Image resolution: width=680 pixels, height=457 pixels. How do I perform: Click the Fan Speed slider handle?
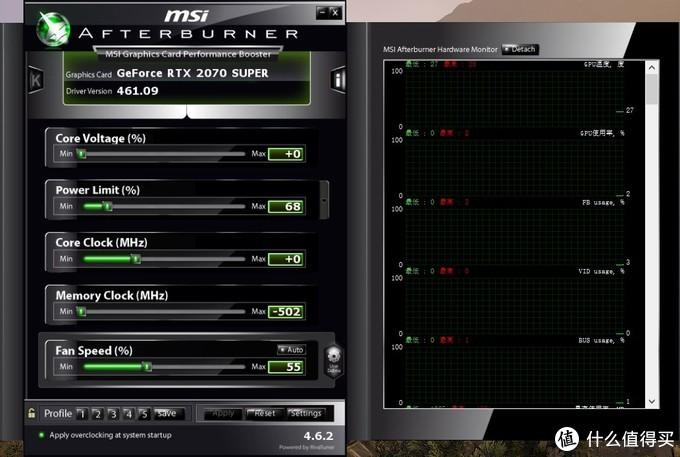[x=146, y=367]
